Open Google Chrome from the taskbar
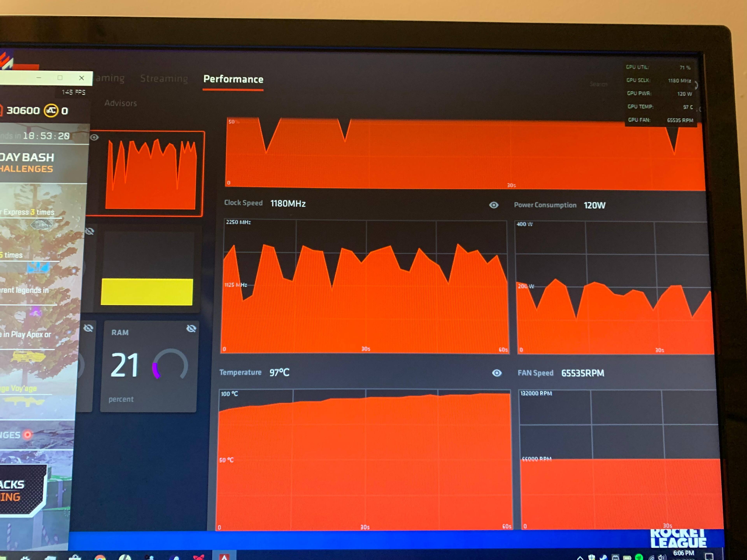The height and width of the screenshot is (560, 747). click(x=100, y=558)
